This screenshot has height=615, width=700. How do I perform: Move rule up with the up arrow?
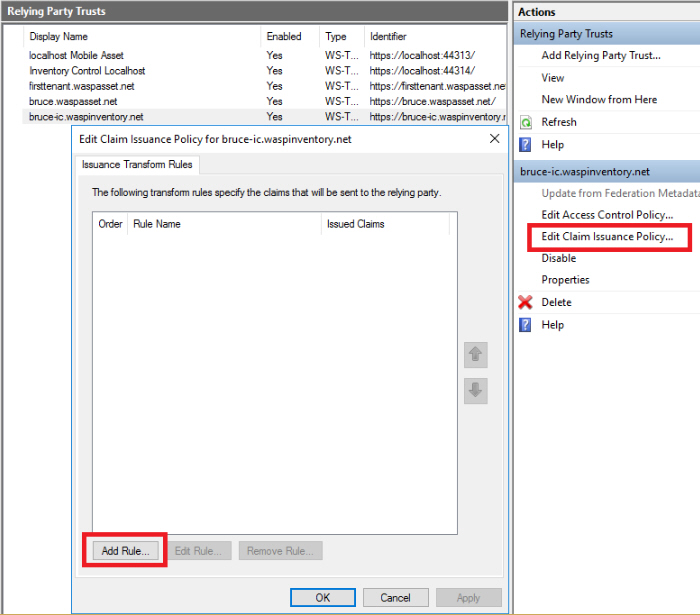pos(476,354)
